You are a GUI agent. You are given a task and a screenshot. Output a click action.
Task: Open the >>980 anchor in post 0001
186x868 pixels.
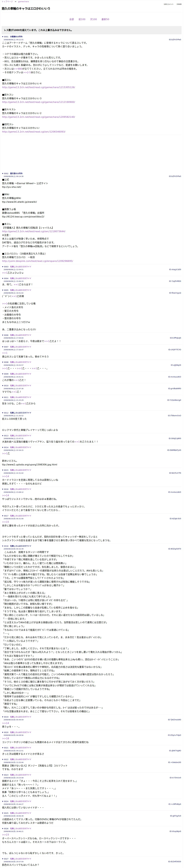pos(18,69)
